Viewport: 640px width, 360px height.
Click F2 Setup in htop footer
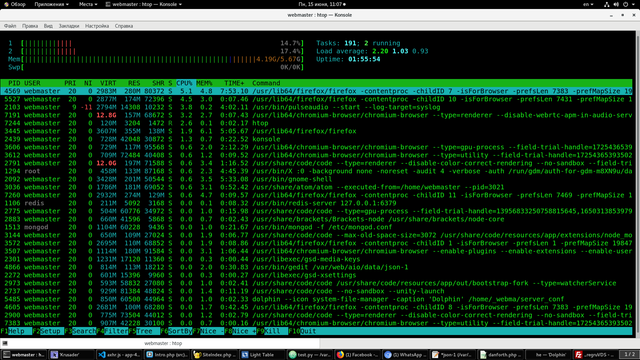[48, 331]
